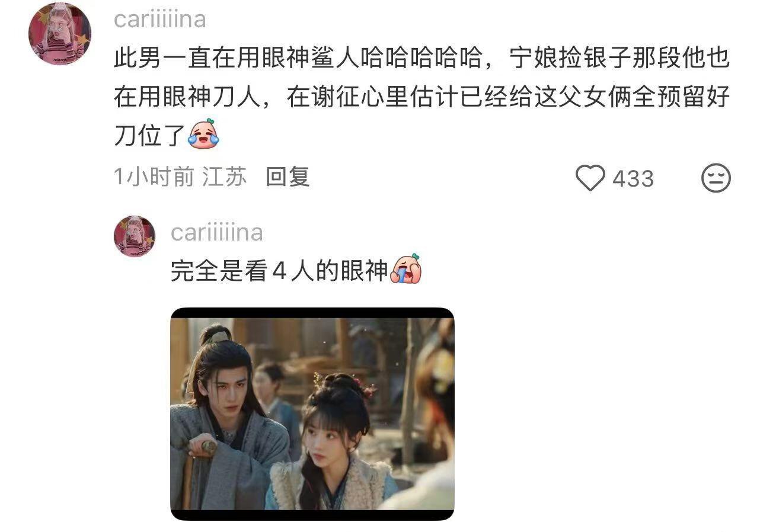
Task: Click the reply text 完全是看4人的眼神
Action: point(279,270)
